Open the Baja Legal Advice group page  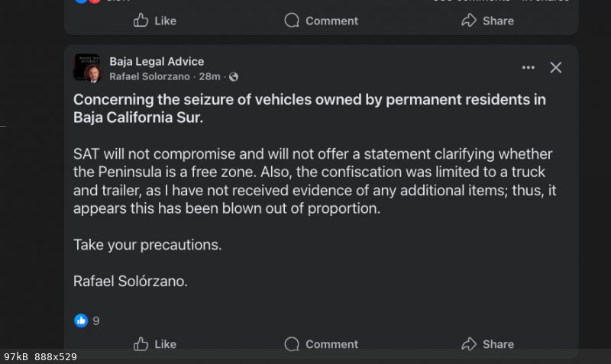pyautogui.click(x=157, y=62)
